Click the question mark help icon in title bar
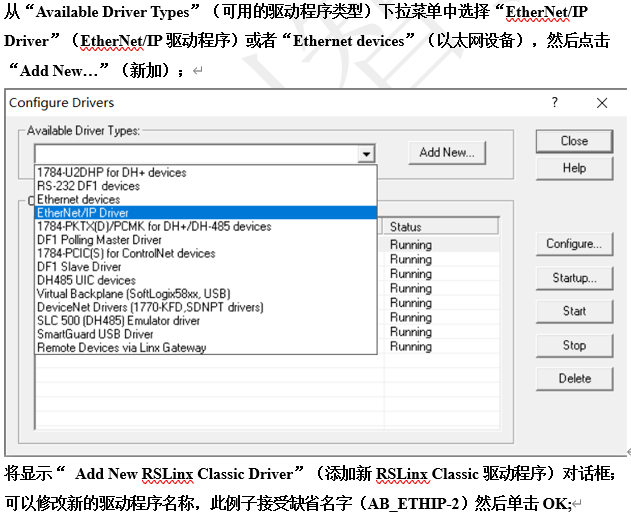The image size is (631, 514). 555,103
